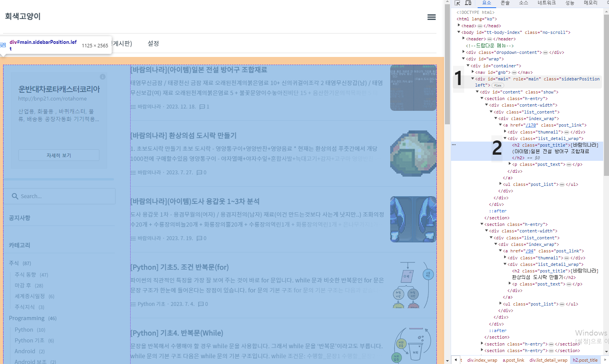This screenshot has height=364, width=609.
Task: Open the 주식 동향 (47) category
Action: tap(31, 275)
